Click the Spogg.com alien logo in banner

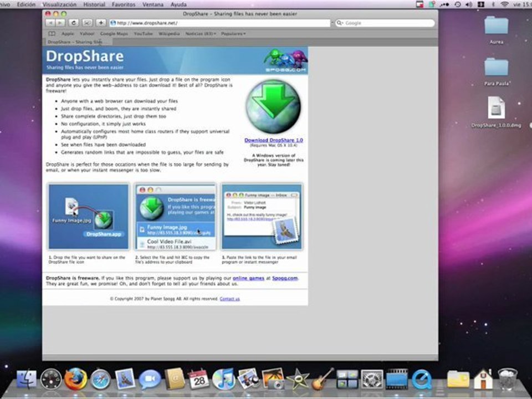(x=286, y=60)
